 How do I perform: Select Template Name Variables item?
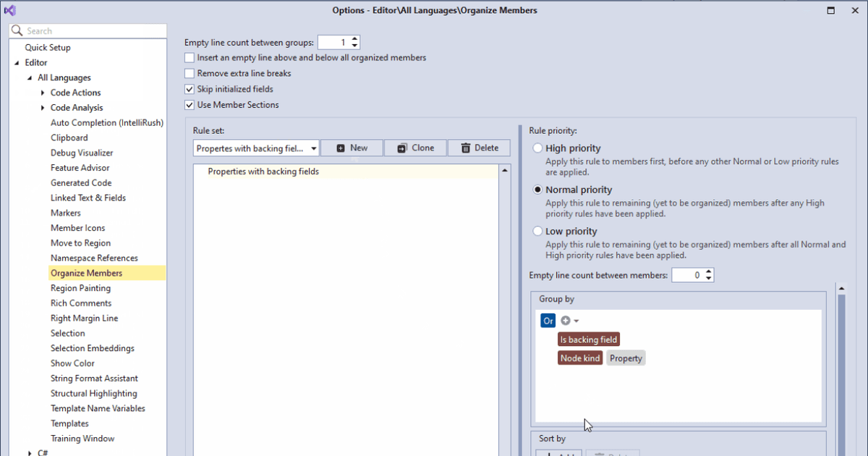tap(98, 409)
